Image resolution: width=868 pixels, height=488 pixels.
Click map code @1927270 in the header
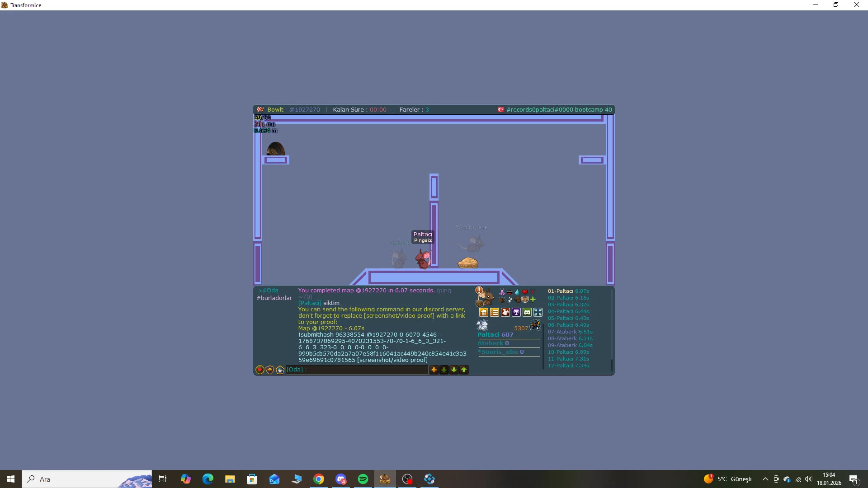[305, 110]
